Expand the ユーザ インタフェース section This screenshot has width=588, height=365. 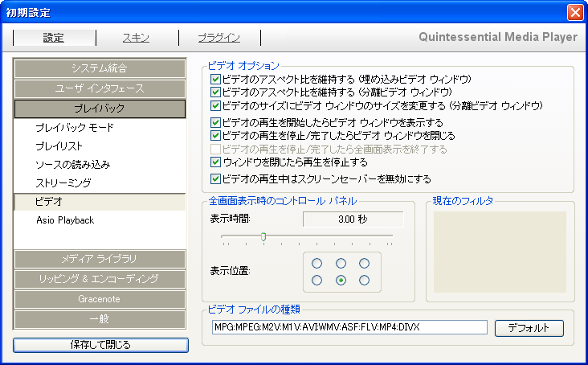pos(100,88)
